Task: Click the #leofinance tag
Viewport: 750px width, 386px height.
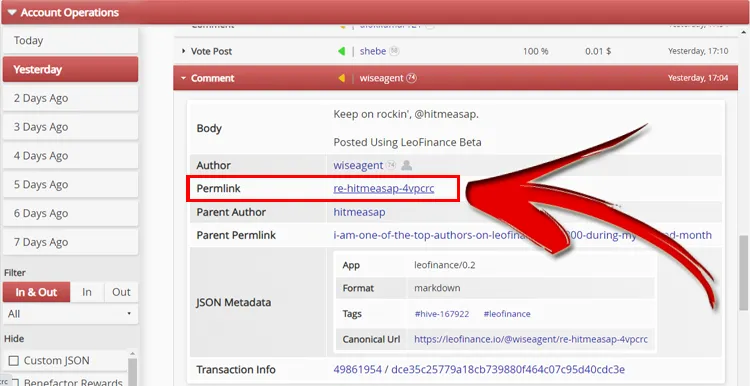Action: 507,314
